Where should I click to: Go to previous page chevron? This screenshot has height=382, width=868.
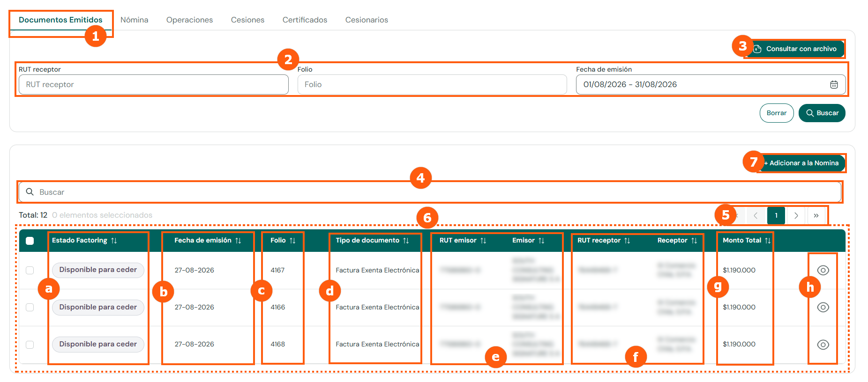click(756, 216)
